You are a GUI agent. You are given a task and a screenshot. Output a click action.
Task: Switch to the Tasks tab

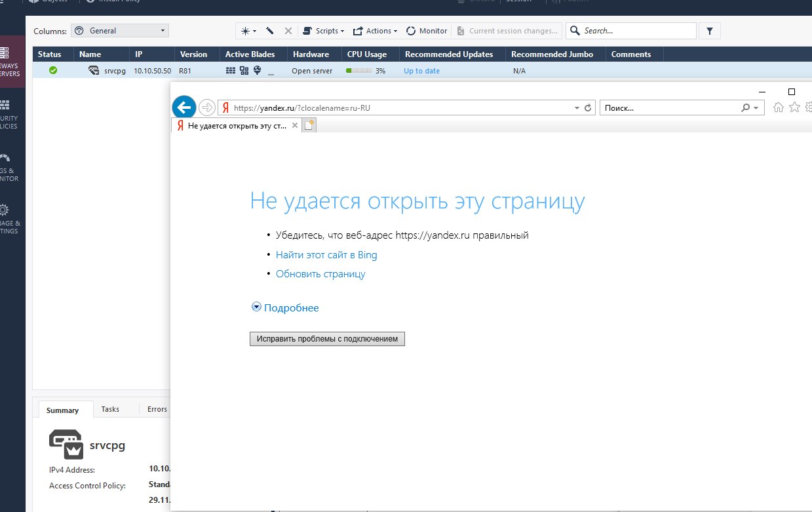point(110,409)
